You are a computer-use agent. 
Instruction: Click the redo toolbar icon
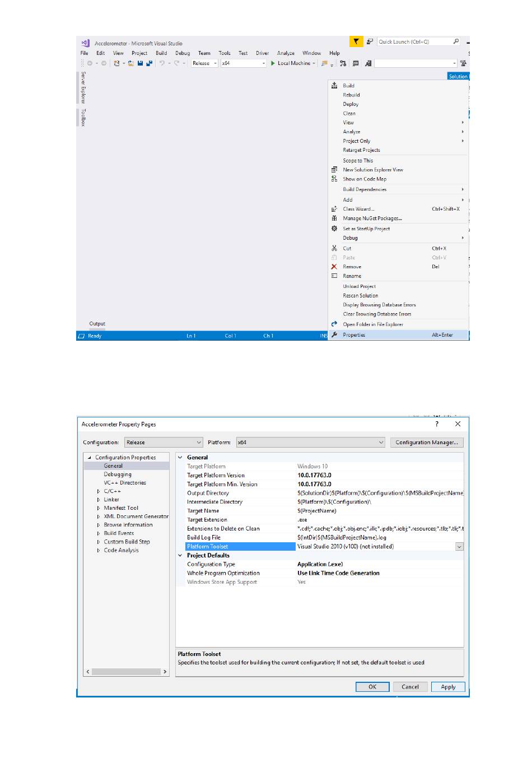176,63
